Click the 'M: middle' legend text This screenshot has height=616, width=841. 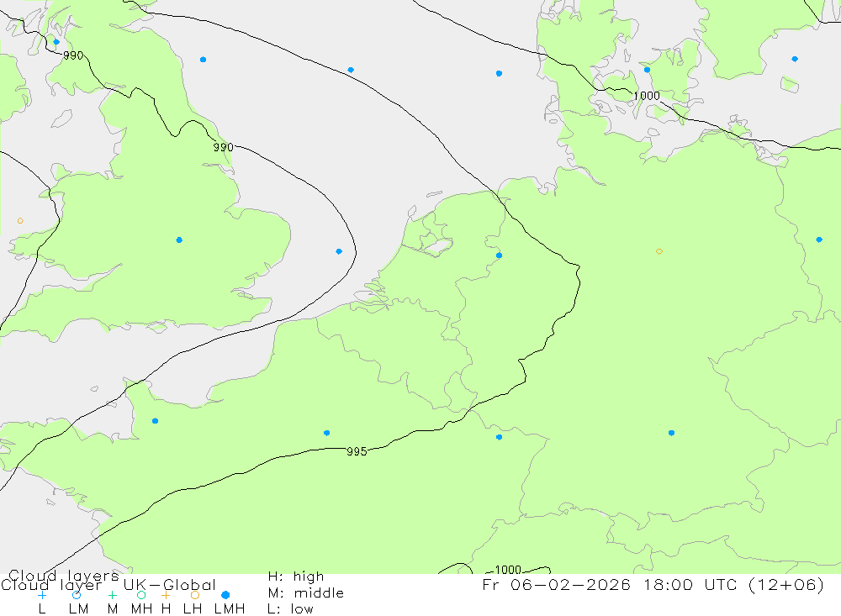coord(306,593)
